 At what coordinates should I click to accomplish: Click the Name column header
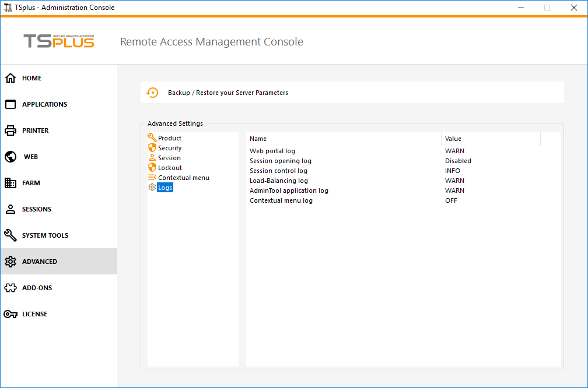point(258,139)
